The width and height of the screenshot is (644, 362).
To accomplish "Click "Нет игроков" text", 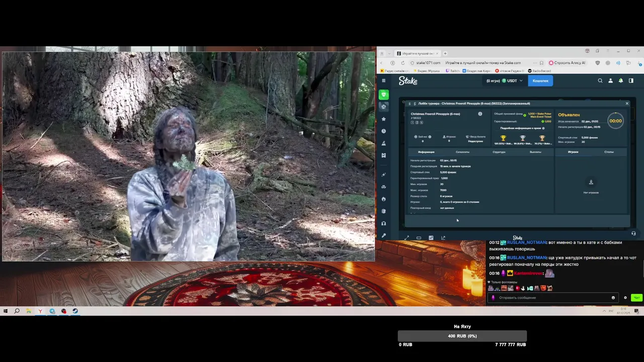I will (x=591, y=193).
